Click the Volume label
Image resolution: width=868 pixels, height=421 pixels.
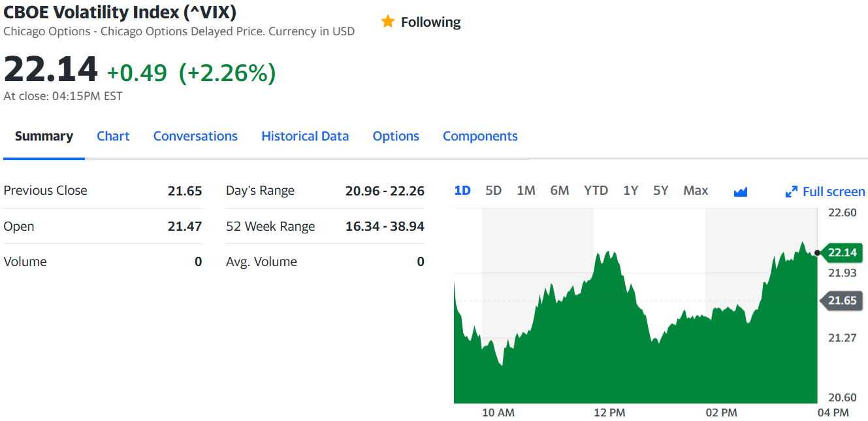click(x=25, y=261)
